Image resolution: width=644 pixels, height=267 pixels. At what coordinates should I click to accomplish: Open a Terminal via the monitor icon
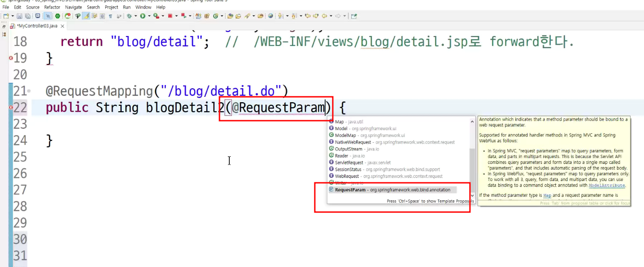click(x=38, y=16)
